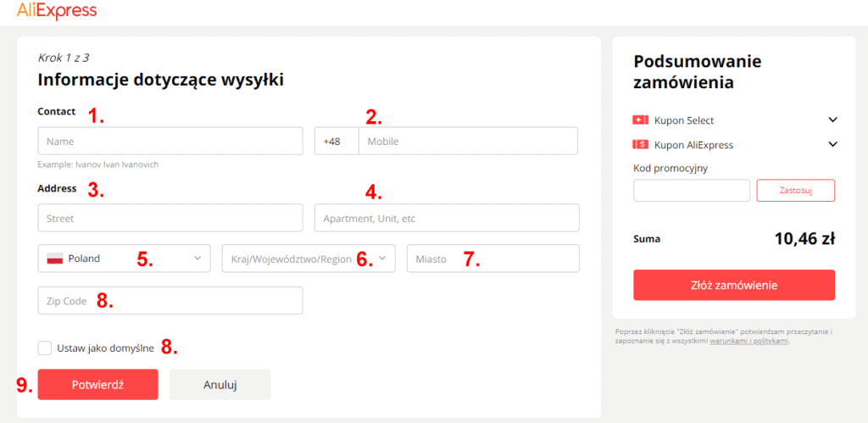
Task: Click the Kupon Select label
Action: tap(684, 120)
